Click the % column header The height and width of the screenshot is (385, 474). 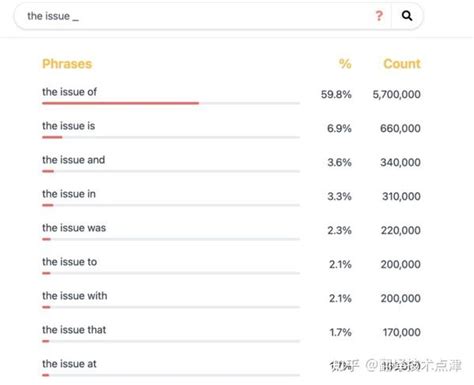345,64
